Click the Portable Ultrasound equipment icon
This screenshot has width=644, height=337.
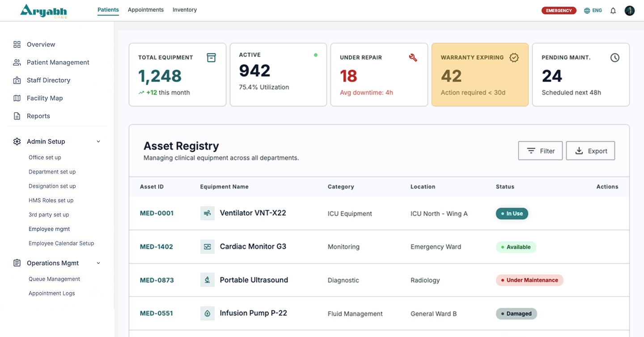(x=208, y=280)
